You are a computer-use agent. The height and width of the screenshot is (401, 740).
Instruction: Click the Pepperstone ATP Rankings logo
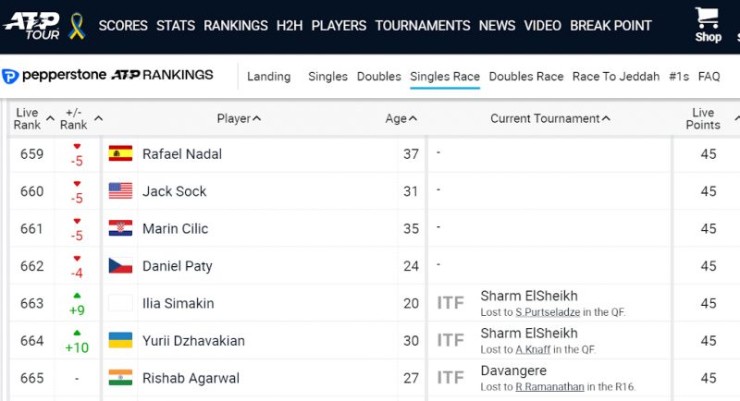(x=108, y=75)
